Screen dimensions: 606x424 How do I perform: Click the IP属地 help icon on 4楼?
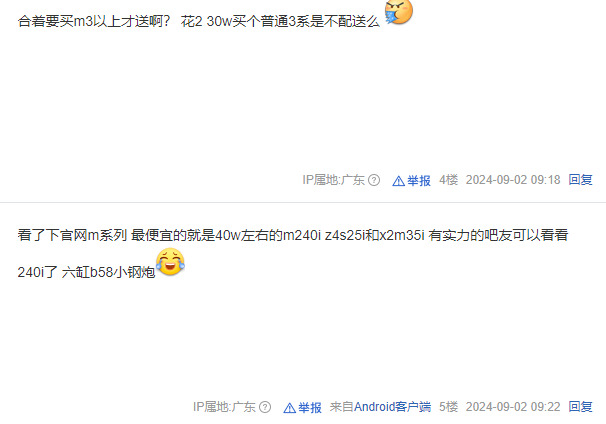coord(374,180)
